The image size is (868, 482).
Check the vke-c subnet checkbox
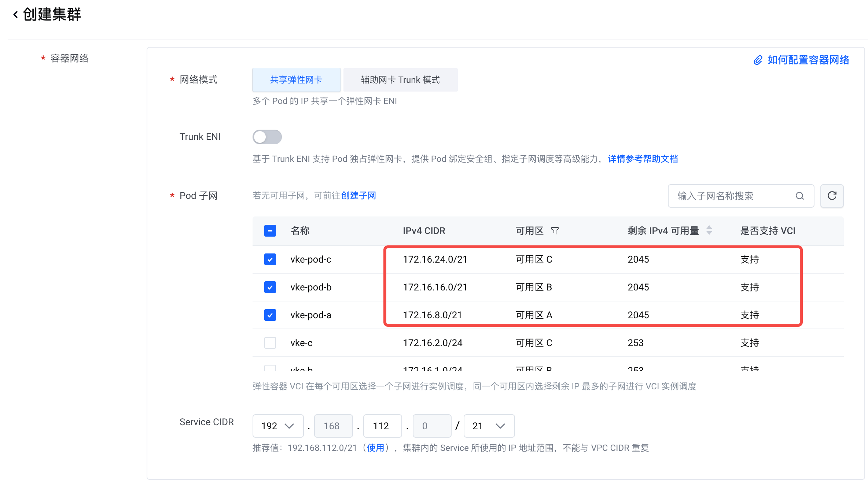point(270,343)
